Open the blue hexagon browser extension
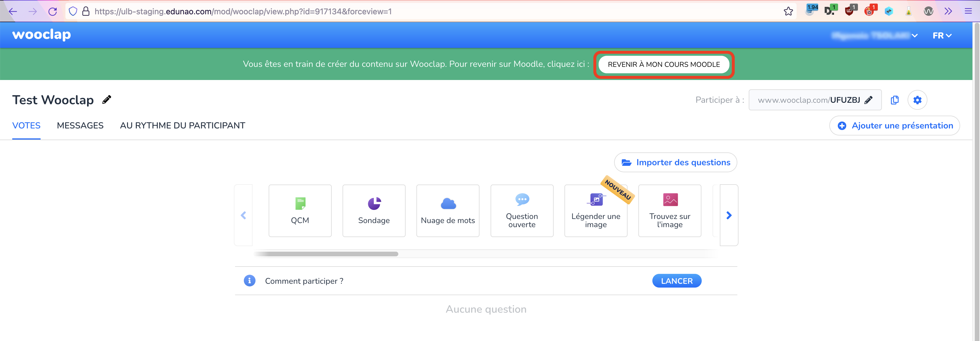Viewport: 980px width, 341px height. tap(889, 11)
